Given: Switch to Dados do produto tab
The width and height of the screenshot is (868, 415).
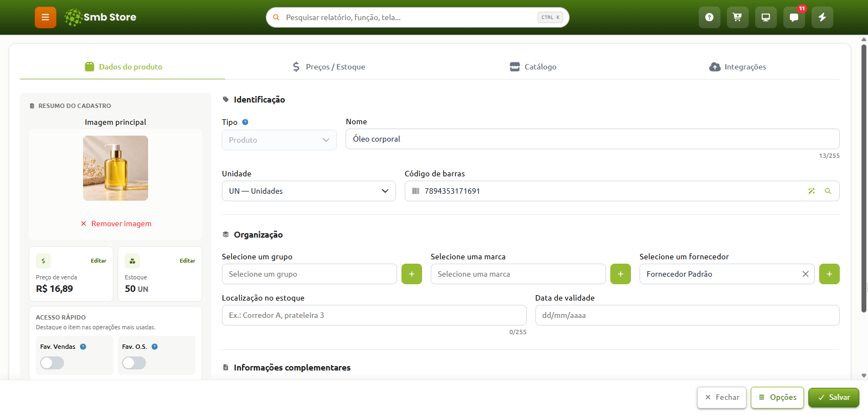Looking at the screenshot, I should point(123,67).
